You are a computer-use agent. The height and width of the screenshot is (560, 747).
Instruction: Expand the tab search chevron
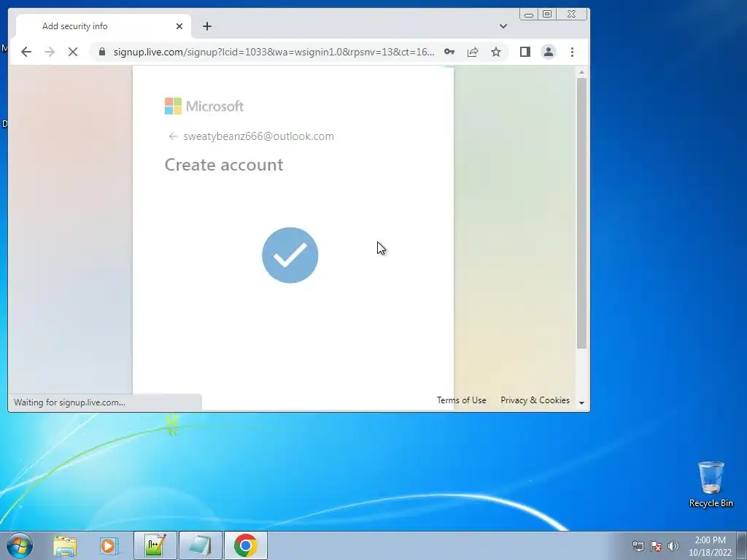[x=503, y=26]
